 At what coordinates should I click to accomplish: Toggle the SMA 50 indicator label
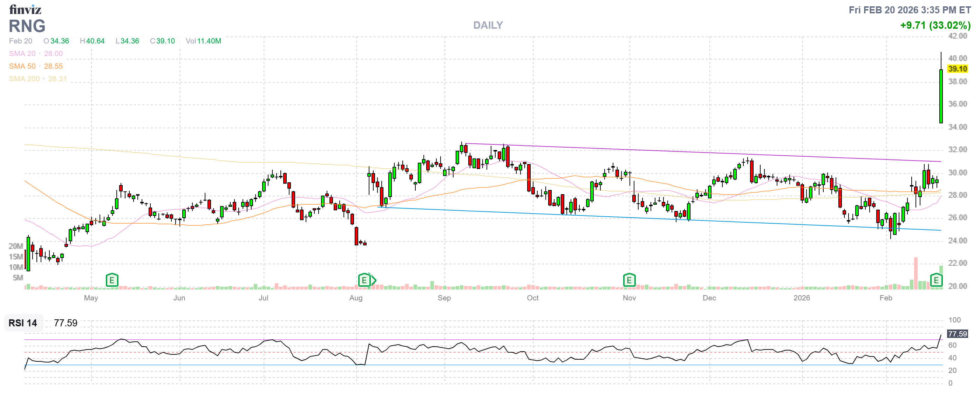pyautogui.click(x=22, y=66)
